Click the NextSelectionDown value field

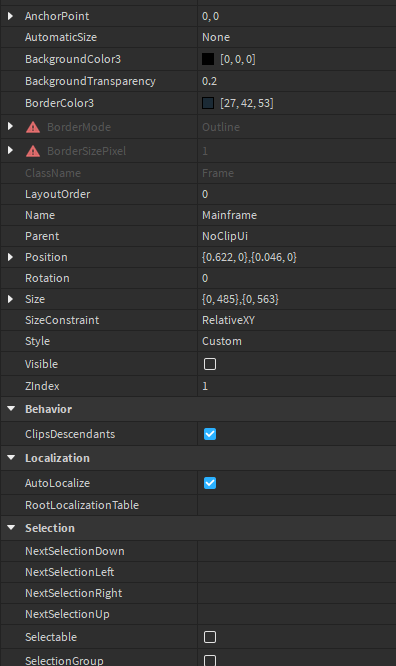(x=297, y=551)
